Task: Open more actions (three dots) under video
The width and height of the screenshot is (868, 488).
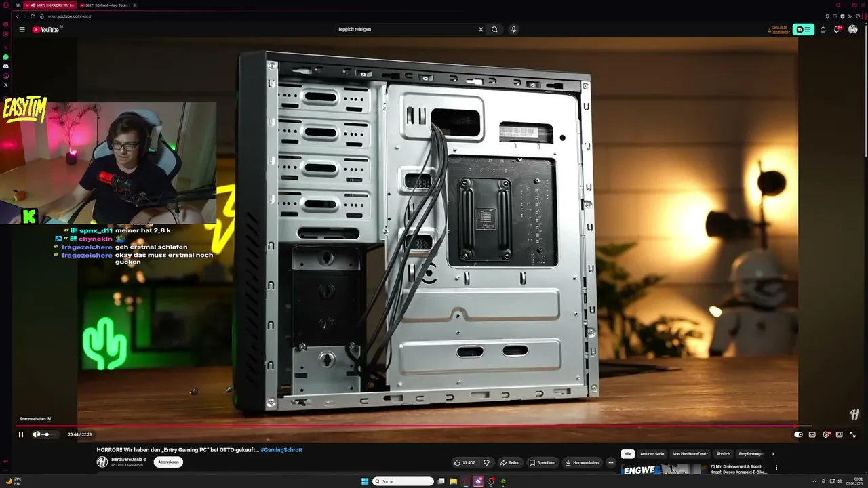Action: pyautogui.click(x=611, y=462)
